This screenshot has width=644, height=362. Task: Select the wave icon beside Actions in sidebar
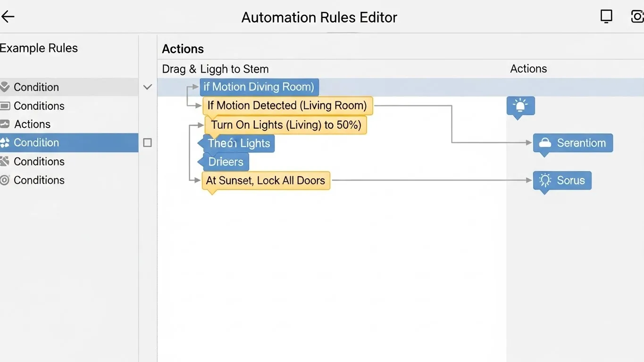(x=5, y=124)
